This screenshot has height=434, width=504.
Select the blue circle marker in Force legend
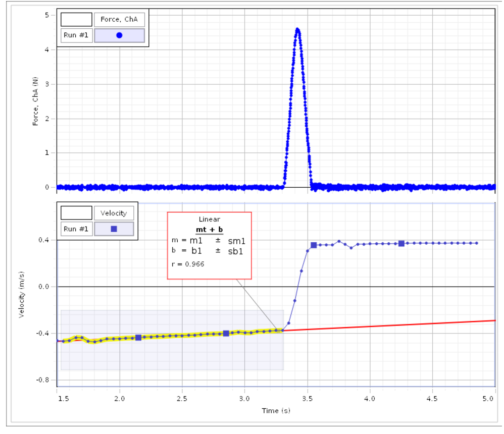[118, 35]
